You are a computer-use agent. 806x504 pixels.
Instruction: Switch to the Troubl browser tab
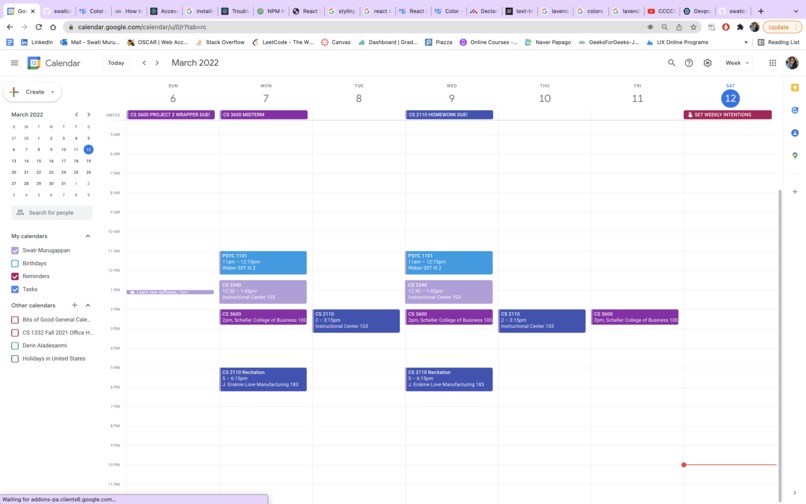pyautogui.click(x=235, y=11)
